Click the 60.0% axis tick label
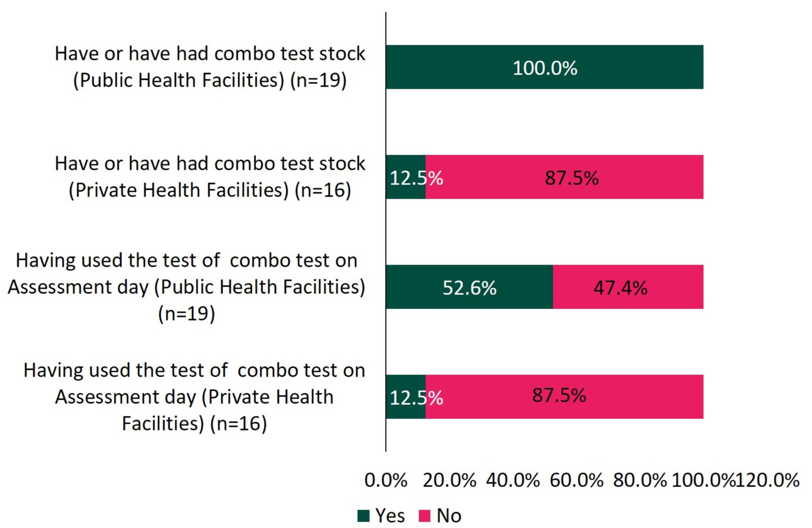Image resolution: width=812 pixels, height=528 pixels. coord(576,480)
